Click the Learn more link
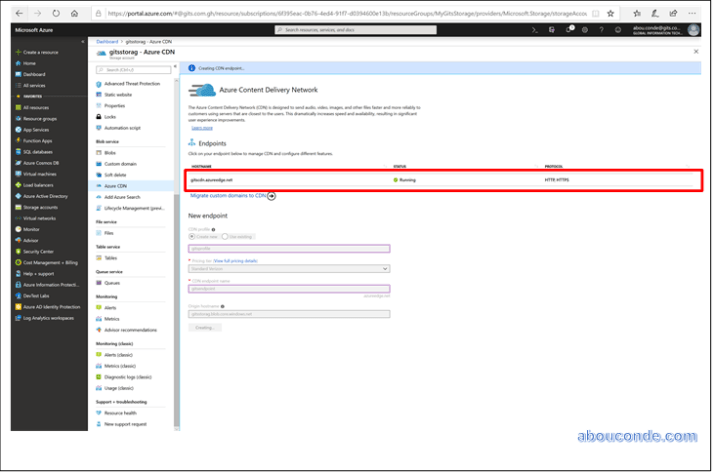Image resolution: width=714 pixels, height=472 pixels. coord(201,128)
